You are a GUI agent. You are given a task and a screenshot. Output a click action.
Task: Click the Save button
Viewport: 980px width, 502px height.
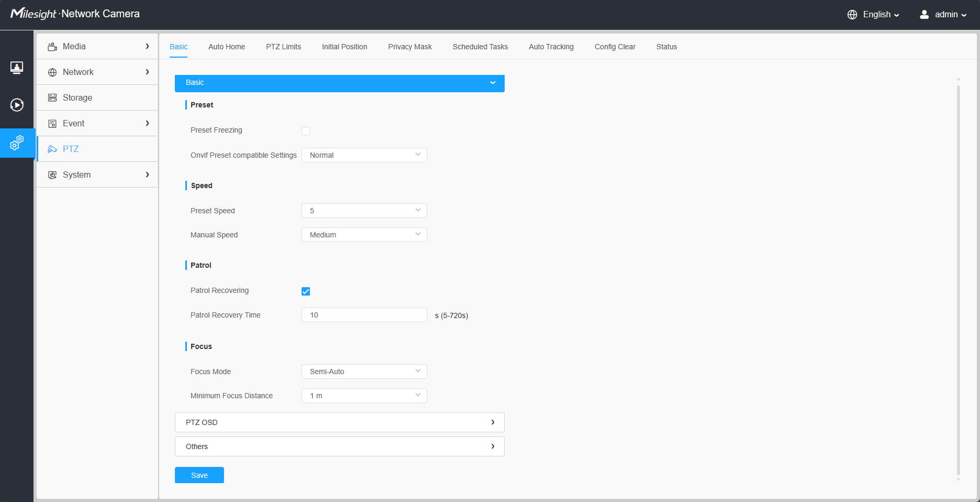[199, 475]
